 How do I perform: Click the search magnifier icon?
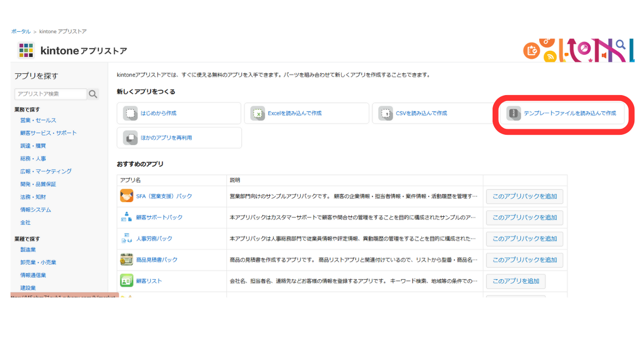click(93, 94)
